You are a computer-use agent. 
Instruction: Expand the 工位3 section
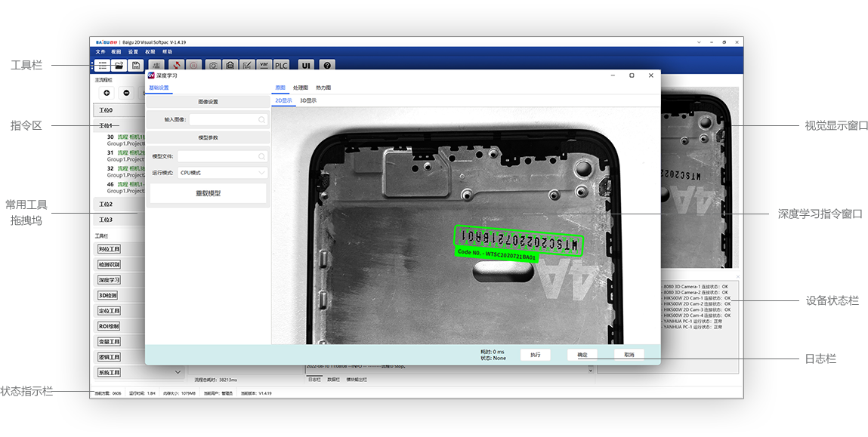coord(119,220)
